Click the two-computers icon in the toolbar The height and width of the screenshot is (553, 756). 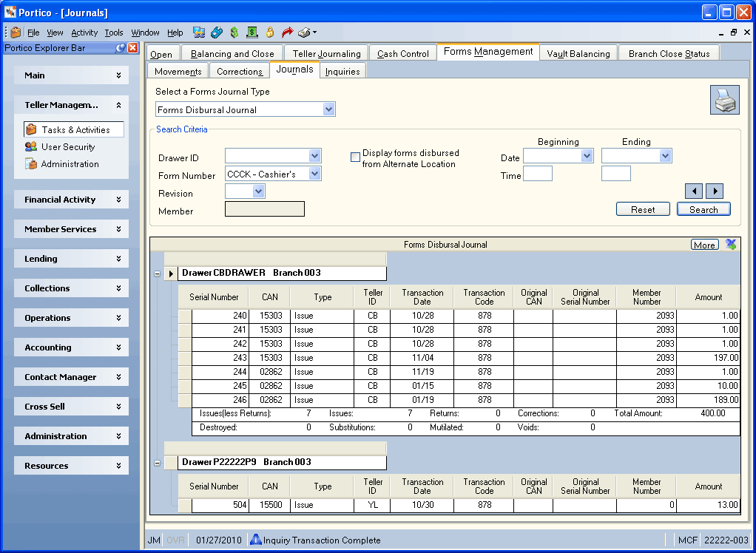click(x=199, y=33)
